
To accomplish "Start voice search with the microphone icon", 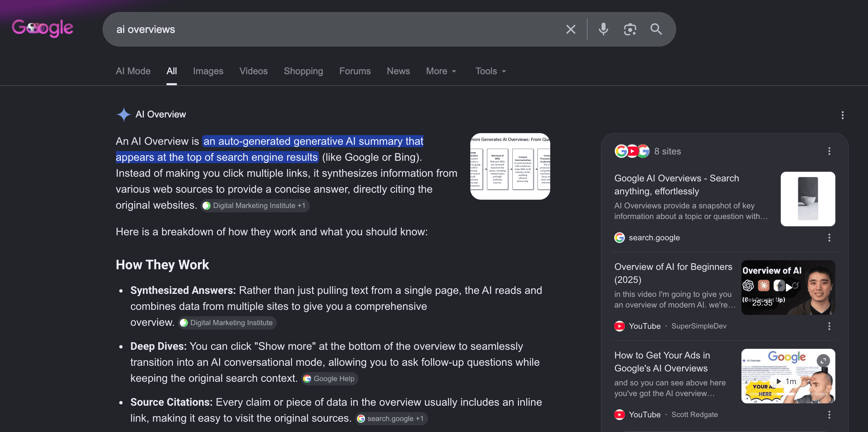I will [603, 29].
